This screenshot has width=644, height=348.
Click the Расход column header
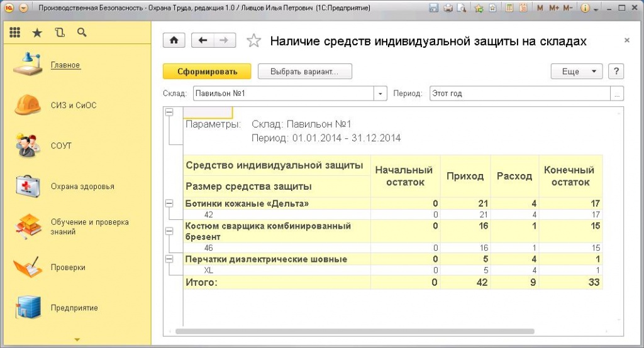click(x=514, y=176)
